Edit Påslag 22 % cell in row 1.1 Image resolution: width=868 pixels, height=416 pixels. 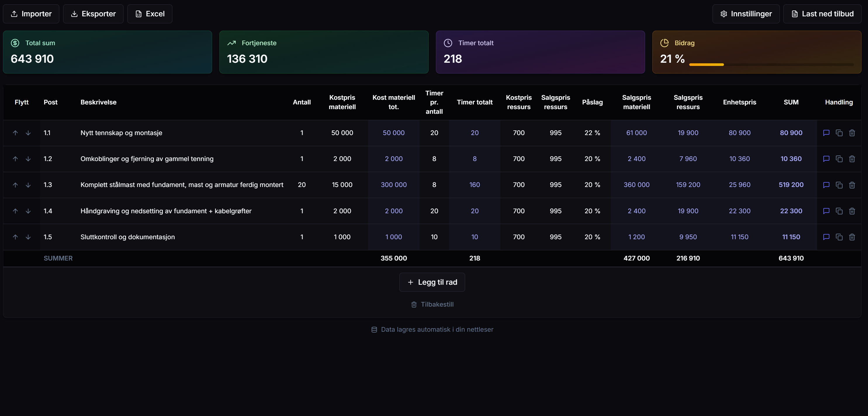click(592, 133)
